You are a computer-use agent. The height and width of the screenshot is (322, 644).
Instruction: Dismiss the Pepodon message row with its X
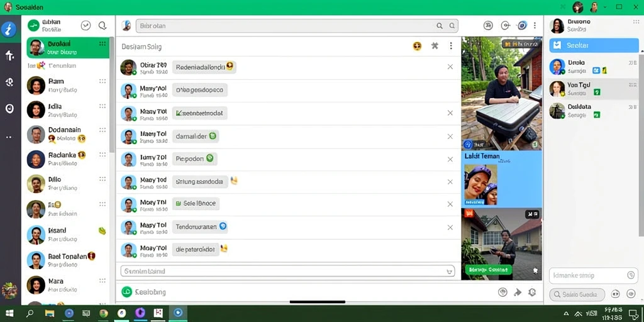(x=450, y=159)
